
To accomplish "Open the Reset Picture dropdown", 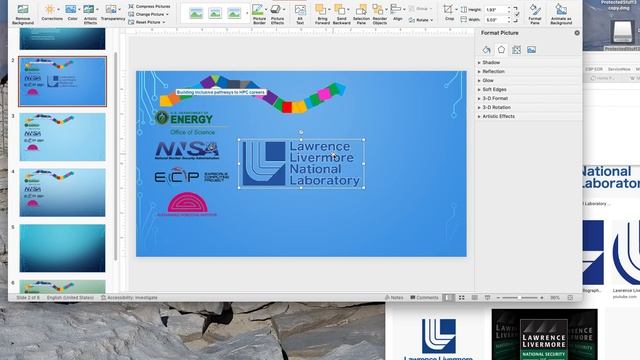I will (147, 22).
